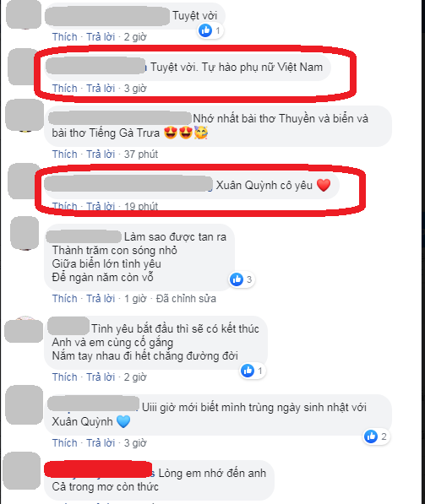The width and height of the screenshot is (425, 504).
Task: Reply to the 'Tự hào phụ nữ Việt Nam' comment
Action: (101, 88)
